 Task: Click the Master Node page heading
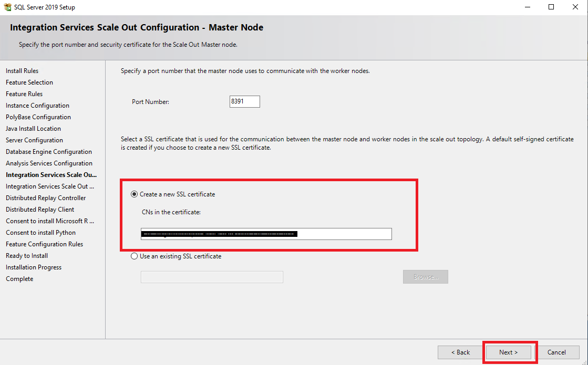[x=137, y=27]
